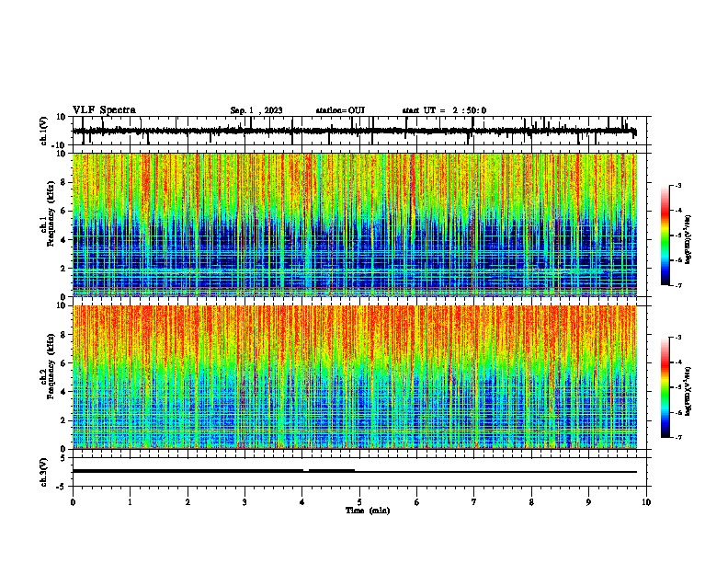Click the time axis tick label "7"
Screen dimensions: 728x563
474,502
